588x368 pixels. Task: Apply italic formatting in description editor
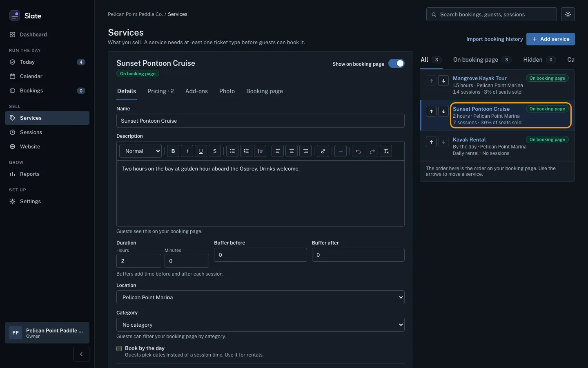coord(187,151)
